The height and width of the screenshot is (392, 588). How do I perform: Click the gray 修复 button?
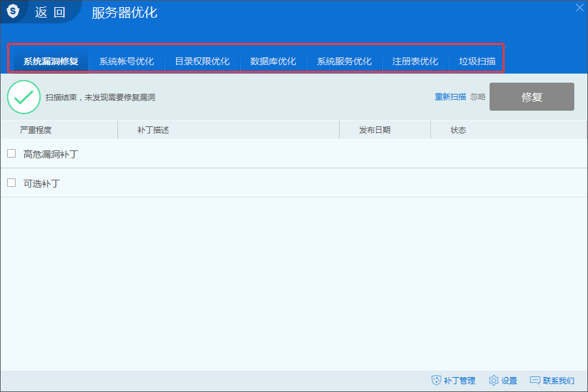click(531, 96)
